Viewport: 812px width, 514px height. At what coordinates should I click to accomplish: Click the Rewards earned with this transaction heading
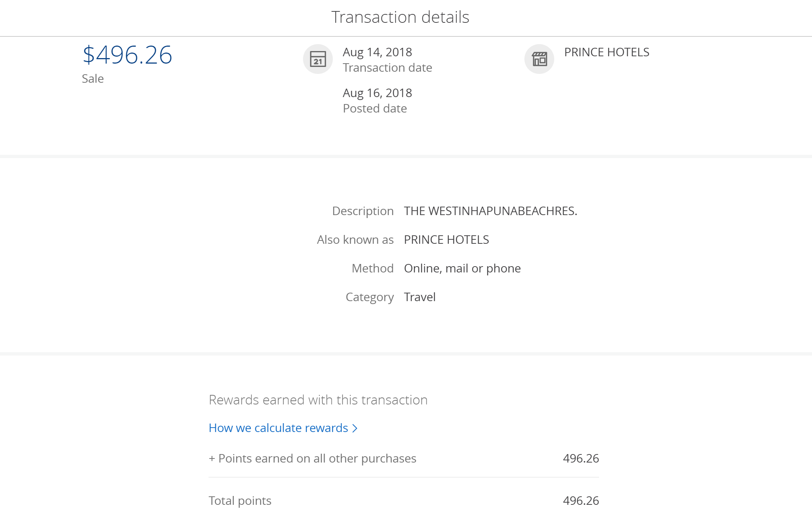(x=318, y=400)
